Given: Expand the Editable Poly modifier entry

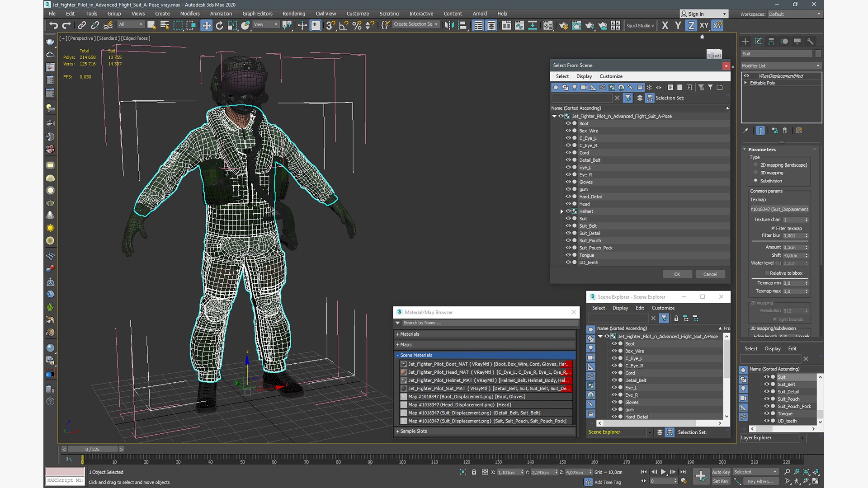Looking at the screenshot, I should (745, 83).
